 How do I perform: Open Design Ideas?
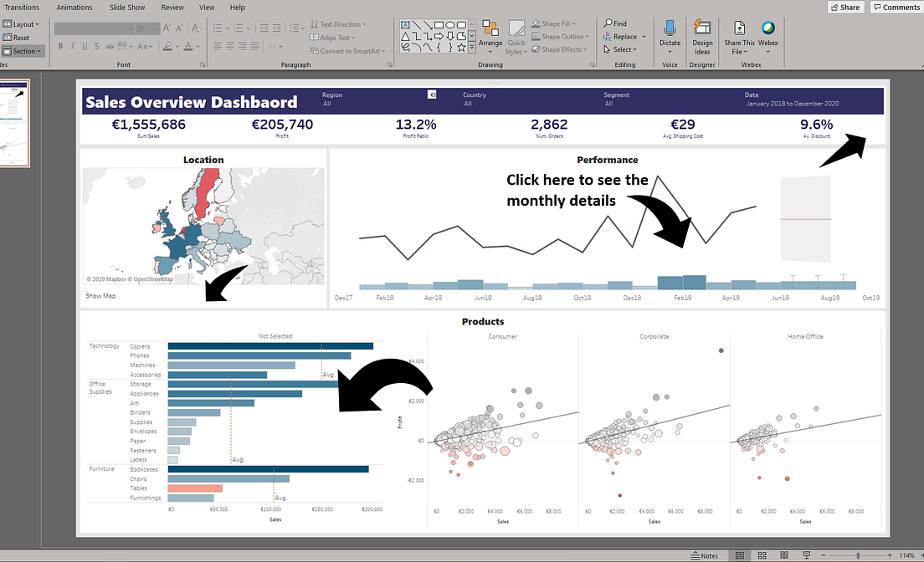pos(702,33)
